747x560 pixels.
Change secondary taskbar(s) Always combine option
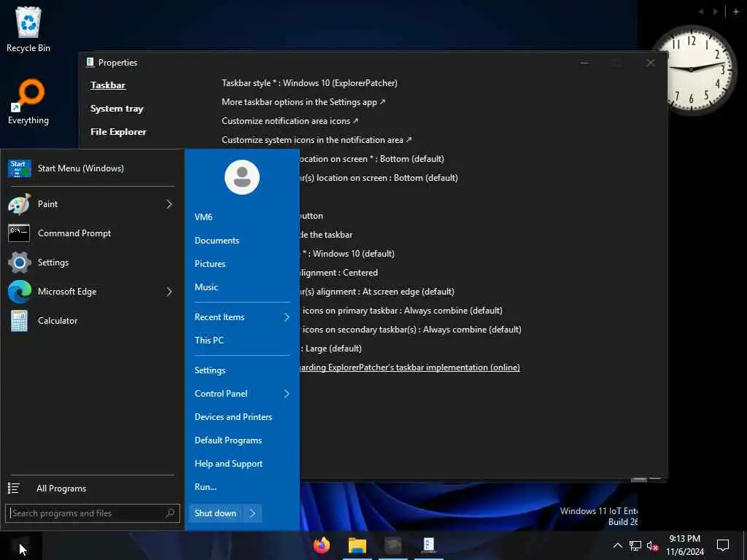[411, 330]
